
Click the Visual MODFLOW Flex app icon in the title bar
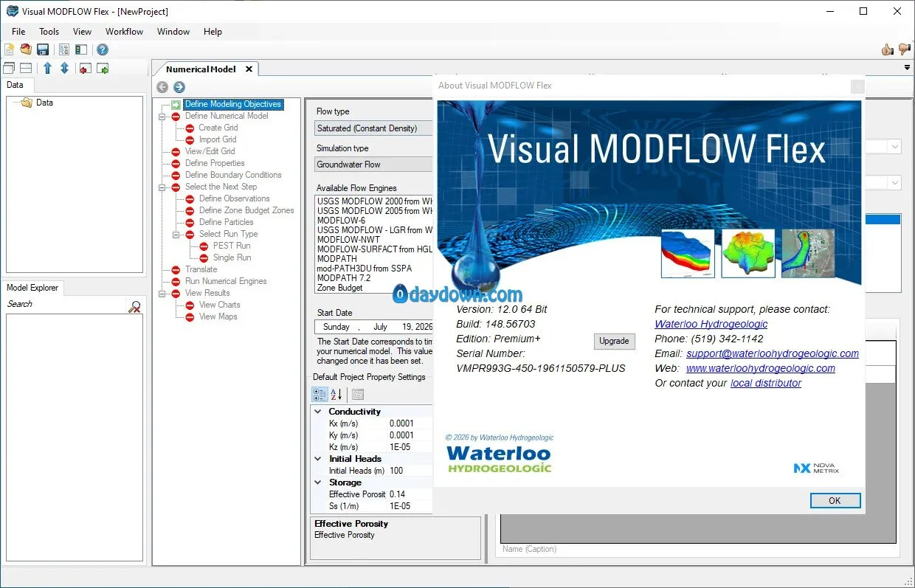(11, 11)
